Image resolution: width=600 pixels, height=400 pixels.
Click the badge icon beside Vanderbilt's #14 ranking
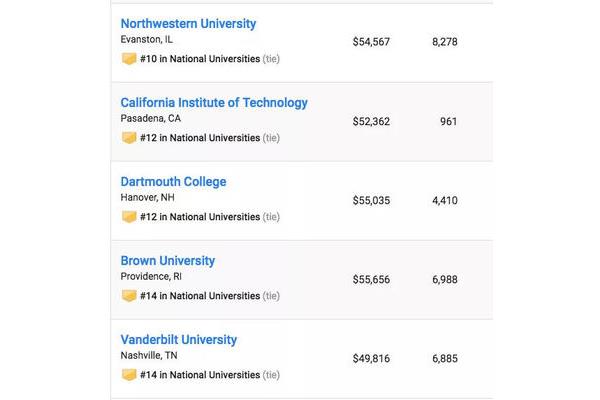coord(129,375)
